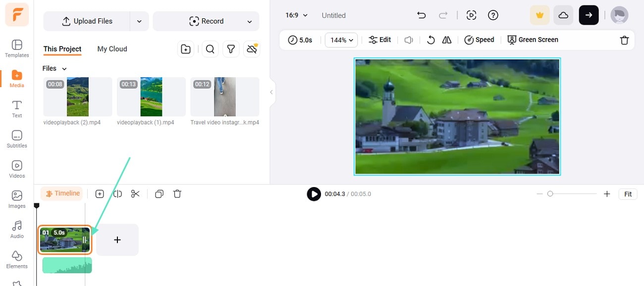Click the premium crown icon
Screen dimensions: 644x286
click(540, 15)
